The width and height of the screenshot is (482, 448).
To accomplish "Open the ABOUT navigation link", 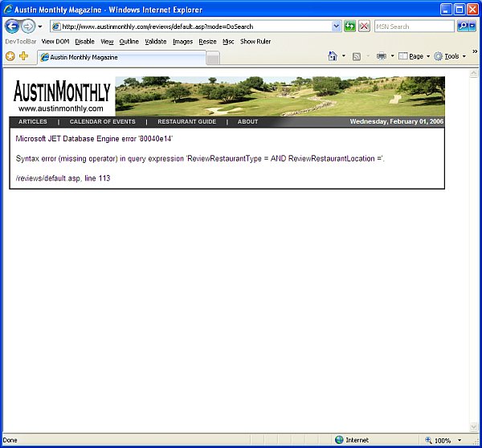I will point(247,122).
